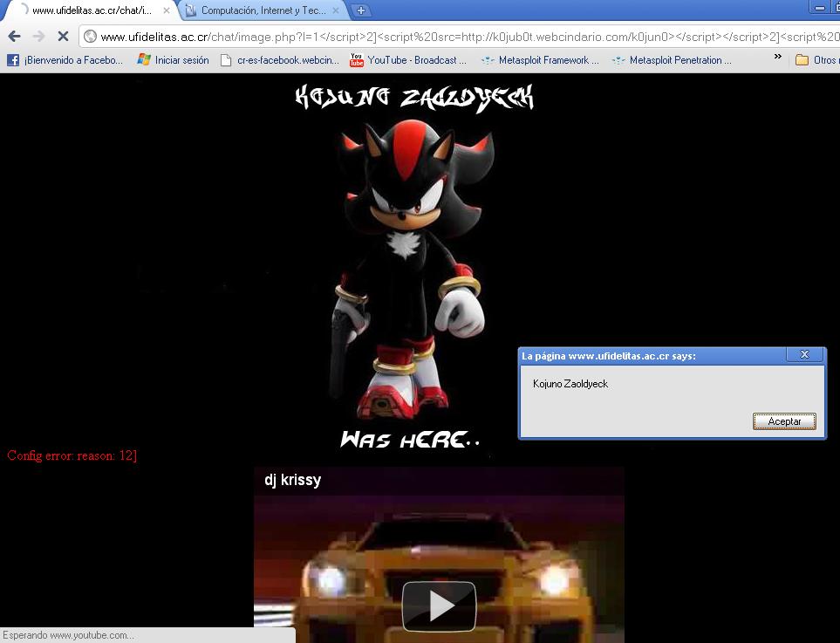Close the alert dialog with its X
The width and height of the screenshot is (840, 643).
pos(804,354)
